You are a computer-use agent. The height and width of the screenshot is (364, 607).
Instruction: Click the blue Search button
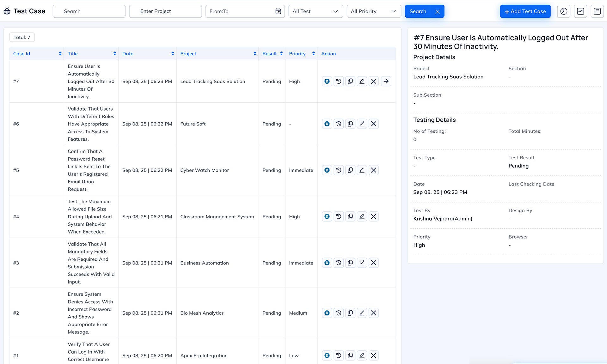(x=418, y=11)
